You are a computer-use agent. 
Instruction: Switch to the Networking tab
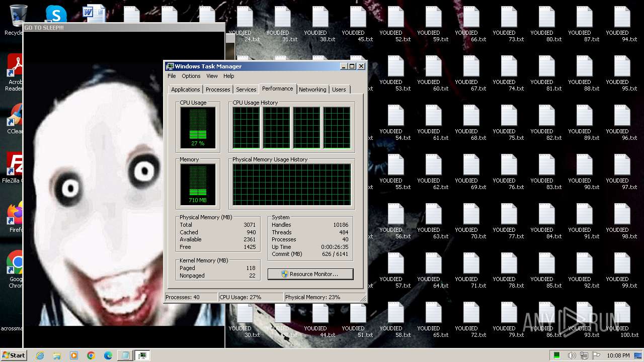point(312,89)
